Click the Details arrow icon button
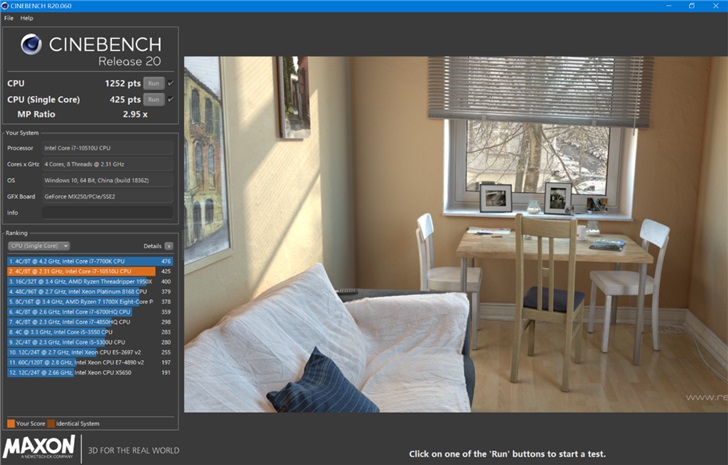The width and height of the screenshot is (728, 465). (x=169, y=245)
